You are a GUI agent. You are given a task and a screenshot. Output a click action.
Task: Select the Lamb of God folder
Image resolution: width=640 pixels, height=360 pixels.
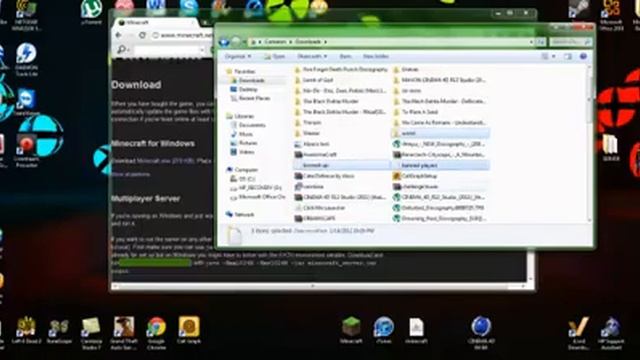click(x=314, y=80)
